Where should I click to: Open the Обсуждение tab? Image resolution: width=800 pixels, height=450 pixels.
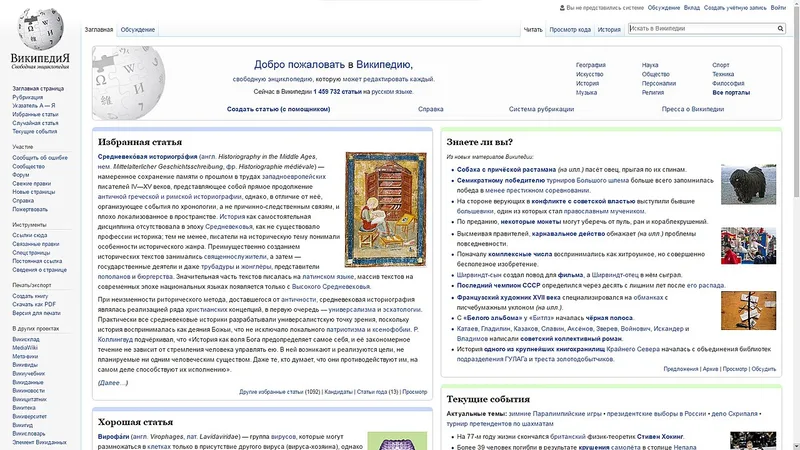tap(138, 30)
